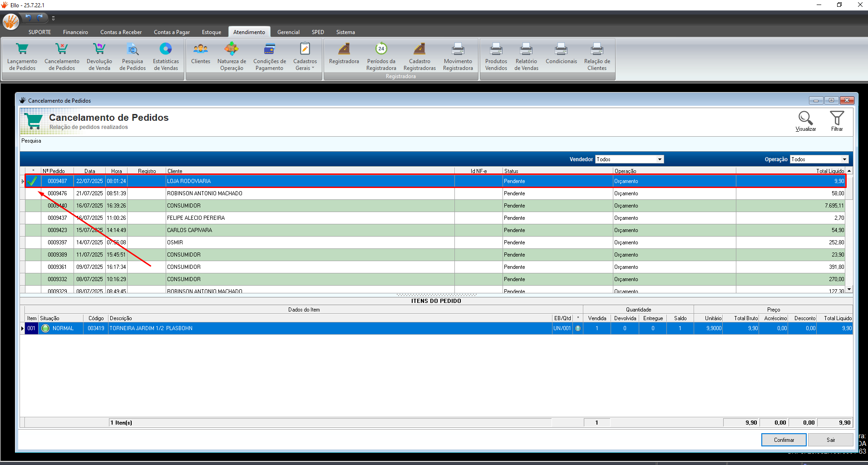Toggle selection checkmark on order 0009487
This screenshot has width=868, height=465.
[33, 181]
